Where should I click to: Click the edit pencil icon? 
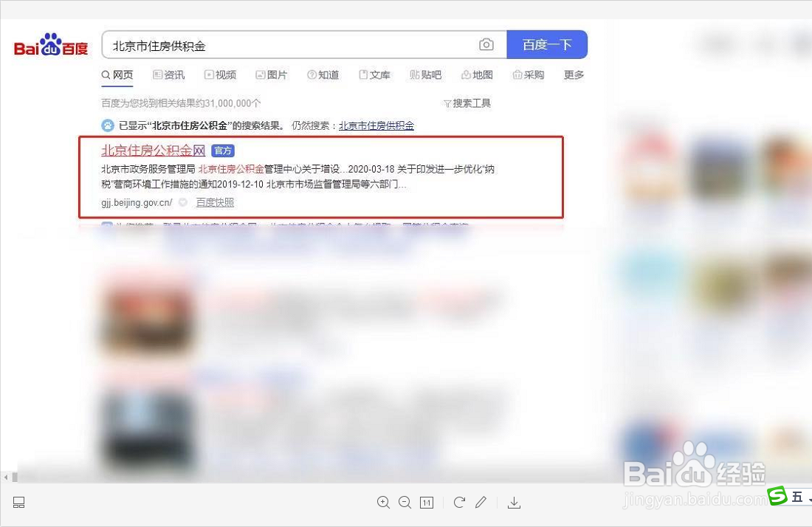481,502
